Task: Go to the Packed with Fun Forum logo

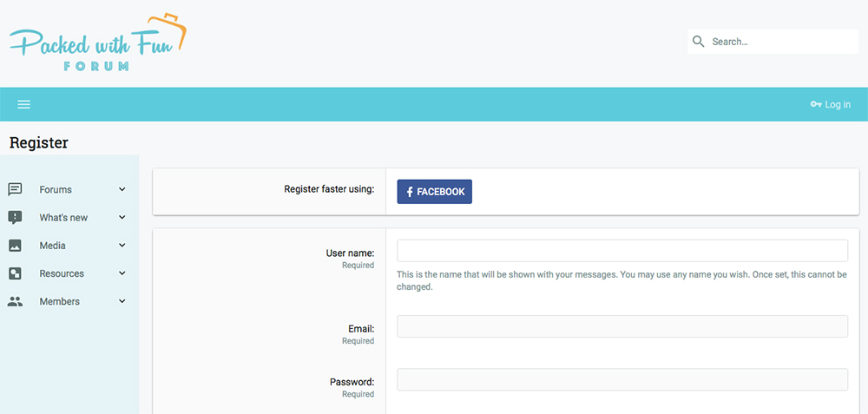Action: pos(99,42)
